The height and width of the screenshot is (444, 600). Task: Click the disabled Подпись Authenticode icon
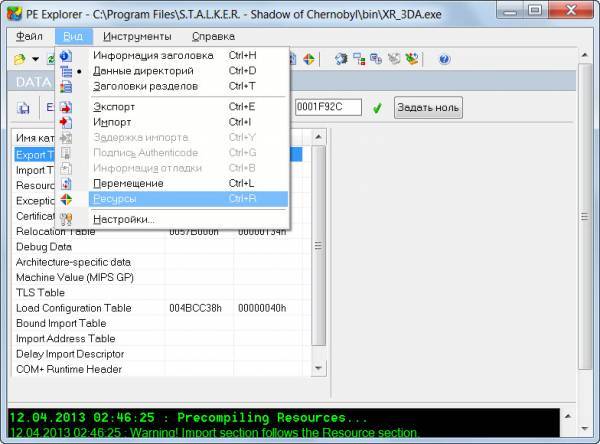[66, 153]
